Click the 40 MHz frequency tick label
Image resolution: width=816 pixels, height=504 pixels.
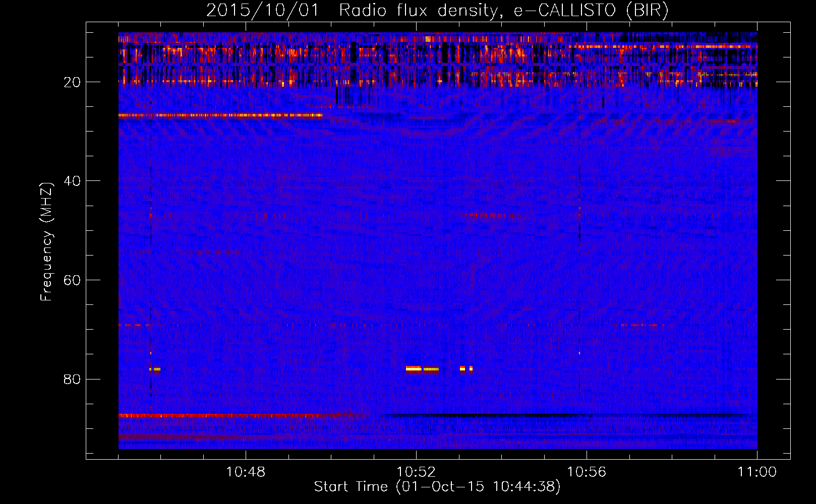72,181
